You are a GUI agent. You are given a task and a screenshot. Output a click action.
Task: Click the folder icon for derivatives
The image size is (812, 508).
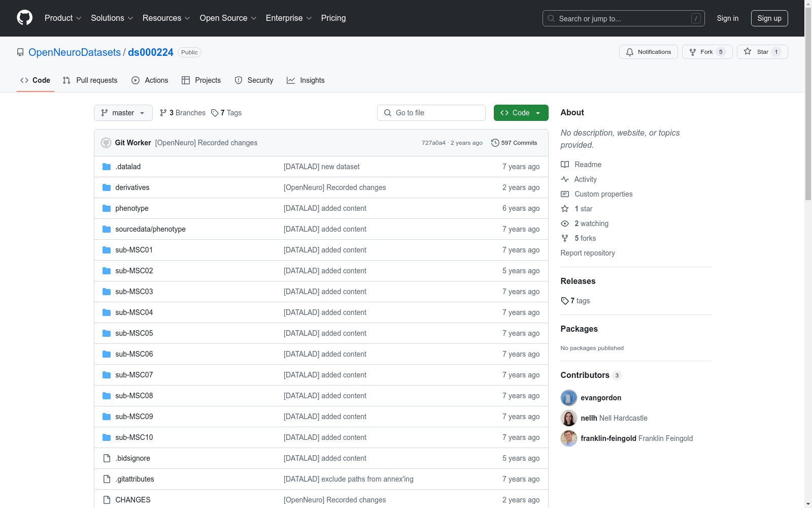pyautogui.click(x=107, y=187)
